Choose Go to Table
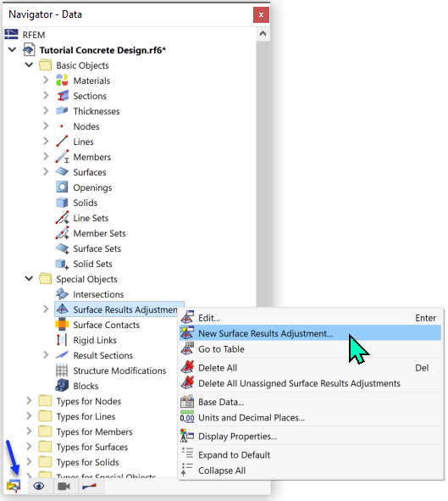The height and width of the screenshot is (501, 448). tap(311, 349)
